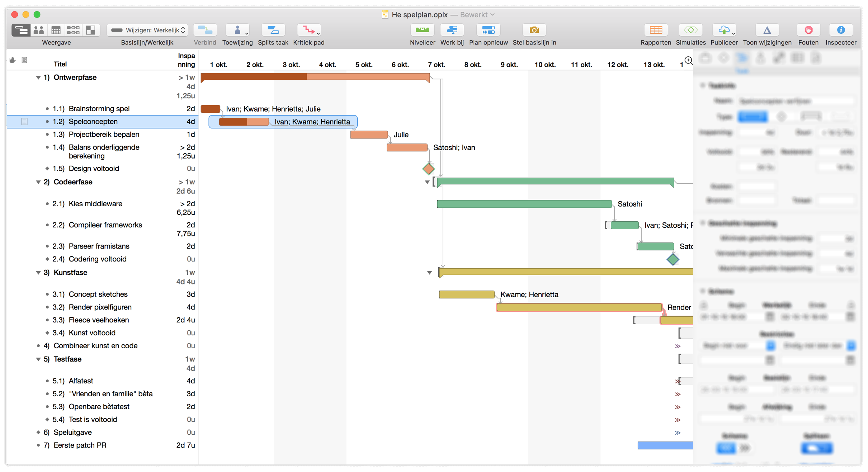Collapse the Codeerfase group in outline
The width and height of the screenshot is (868, 472).
pos(38,182)
